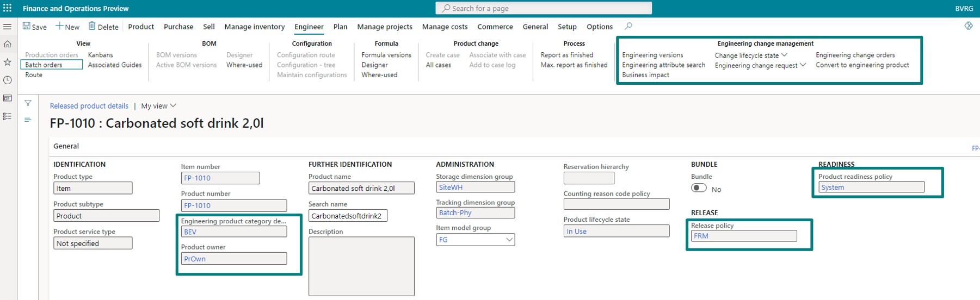Viewport: 980px width, 300px height.
Task: Click the action pane search magnifier
Action: coord(628,26)
